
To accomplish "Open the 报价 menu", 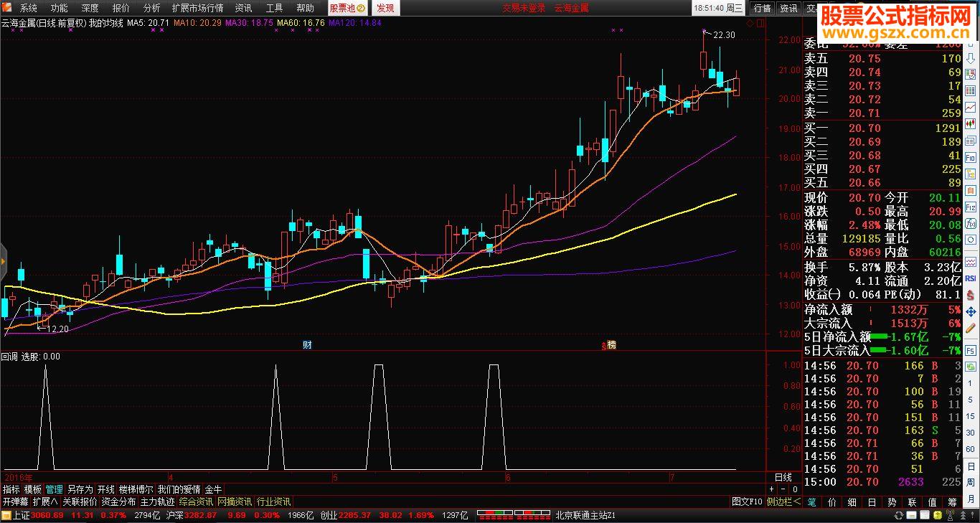I will [x=121, y=8].
